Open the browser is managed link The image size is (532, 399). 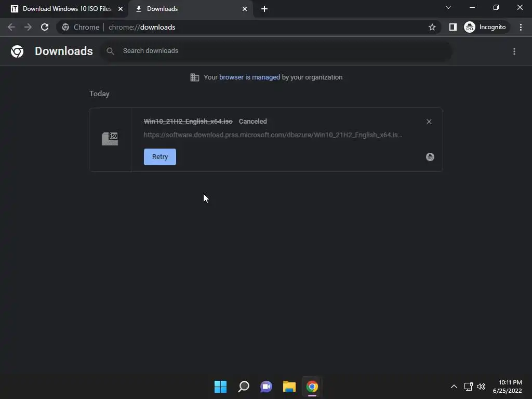coord(249,77)
